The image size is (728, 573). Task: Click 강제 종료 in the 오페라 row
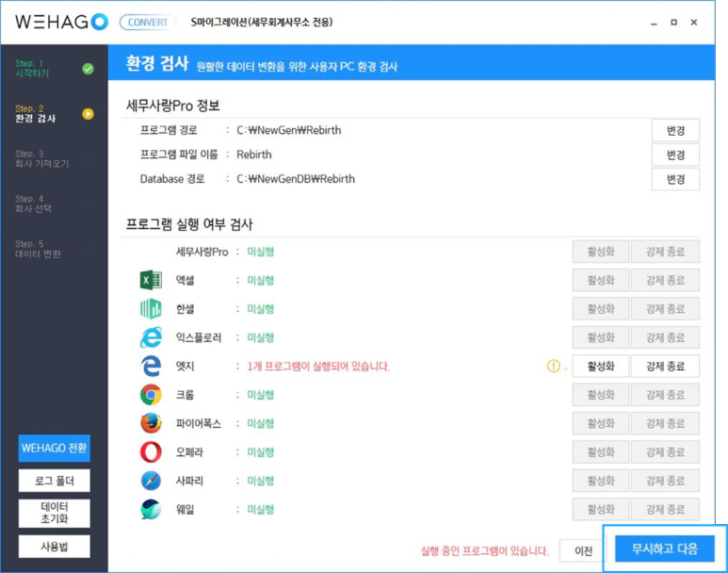pos(665,452)
